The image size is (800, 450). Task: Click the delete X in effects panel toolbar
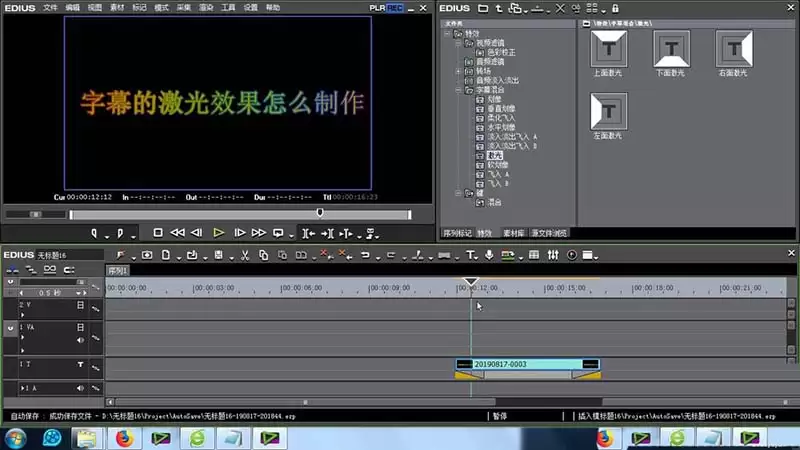tap(560, 8)
